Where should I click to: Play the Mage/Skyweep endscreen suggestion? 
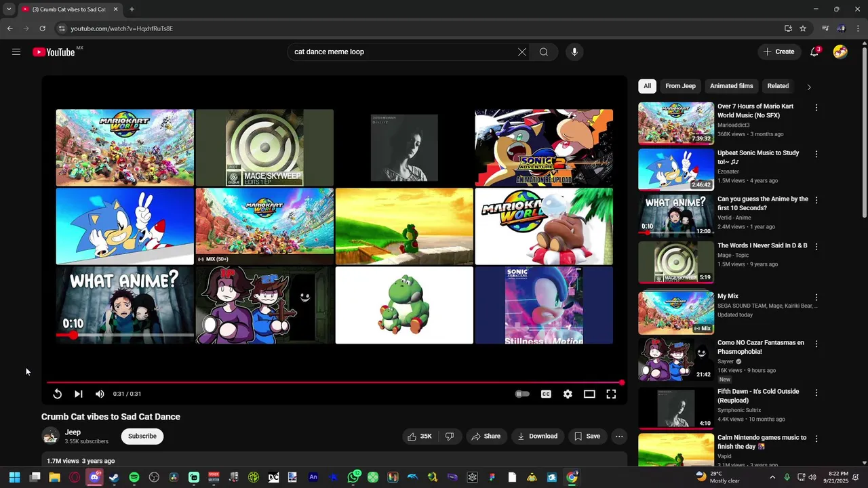pos(264,148)
